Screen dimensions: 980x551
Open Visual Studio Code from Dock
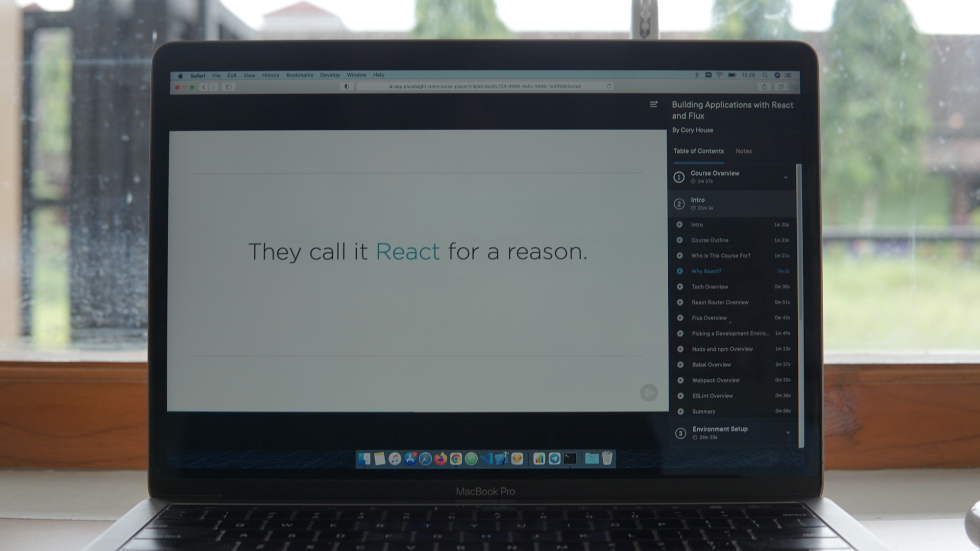(x=487, y=458)
